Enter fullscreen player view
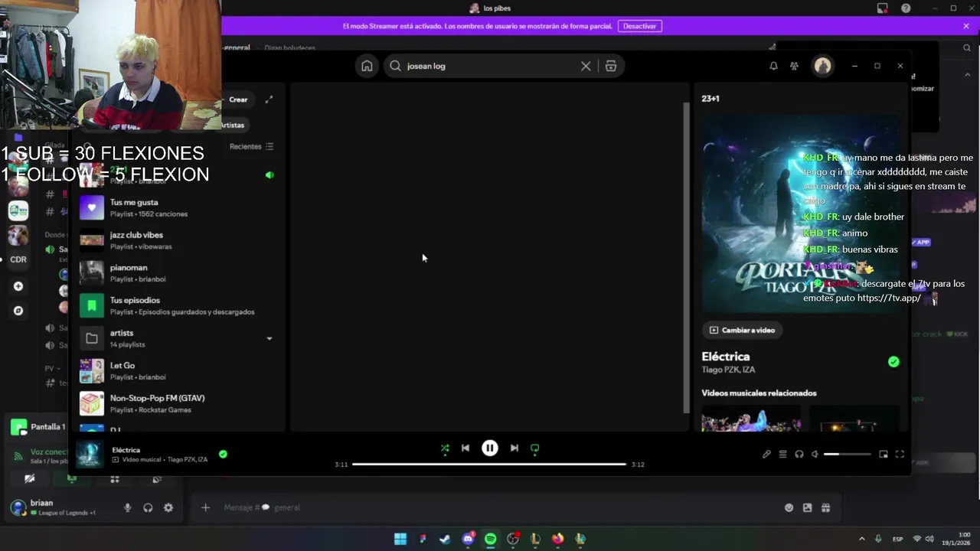The width and height of the screenshot is (980, 551). click(x=900, y=454)
